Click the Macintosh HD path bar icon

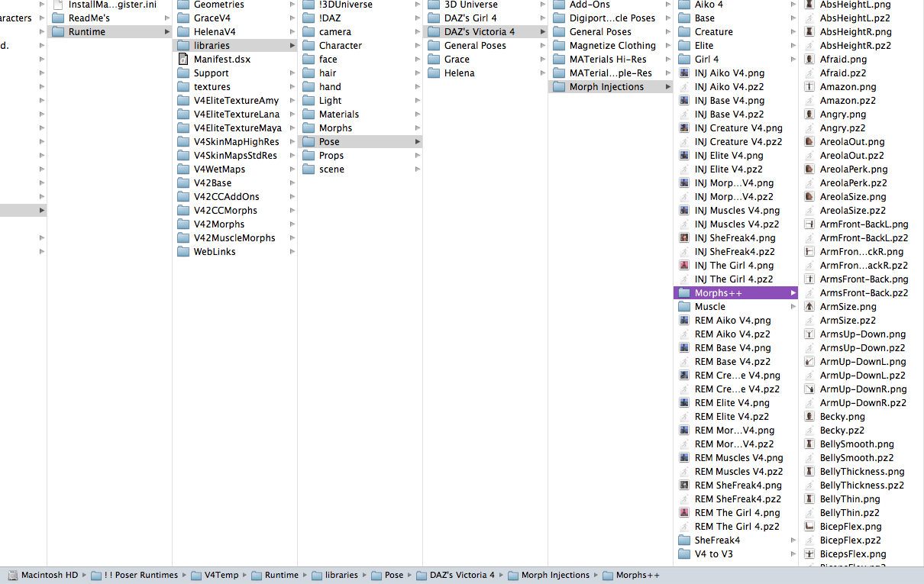[13, 576]
